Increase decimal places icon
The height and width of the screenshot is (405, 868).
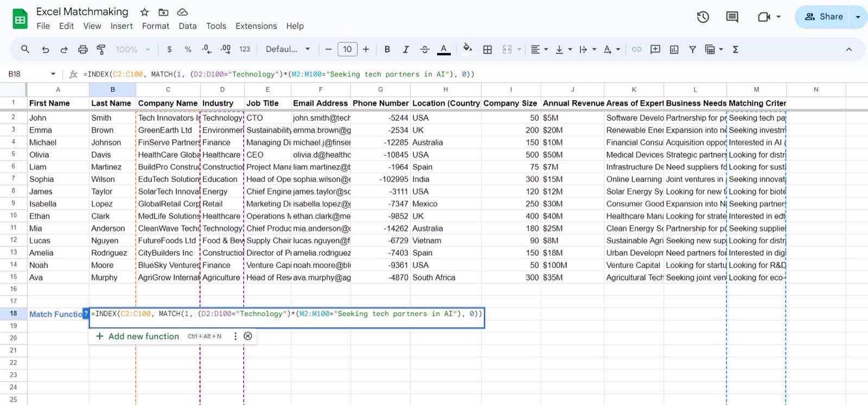tap(226, 49)
